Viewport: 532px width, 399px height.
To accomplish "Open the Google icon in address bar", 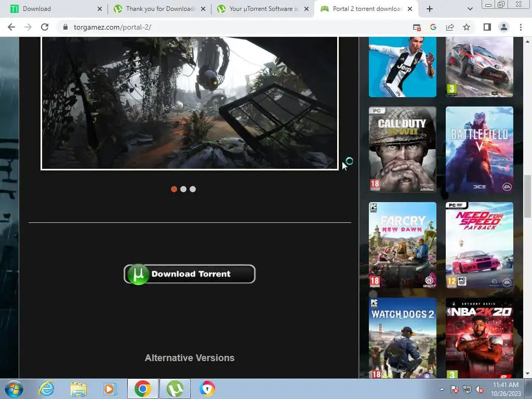I will [433, 27].
